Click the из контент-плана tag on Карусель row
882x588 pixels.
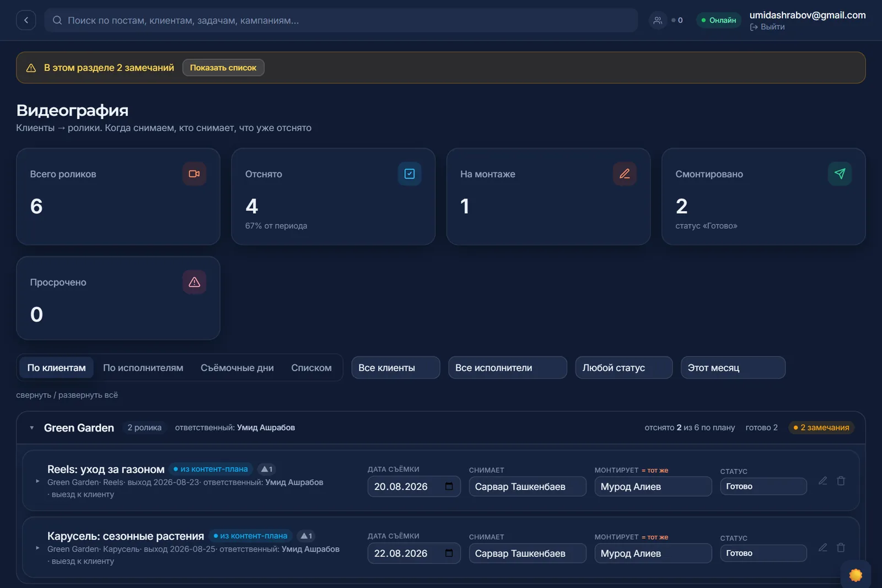[250, 536]
